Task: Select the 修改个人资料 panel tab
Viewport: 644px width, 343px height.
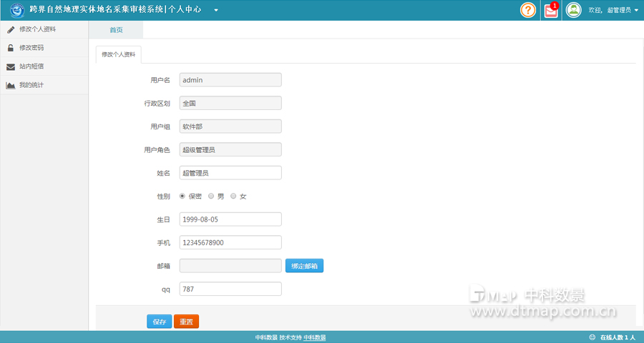Action: click(119, 54)
